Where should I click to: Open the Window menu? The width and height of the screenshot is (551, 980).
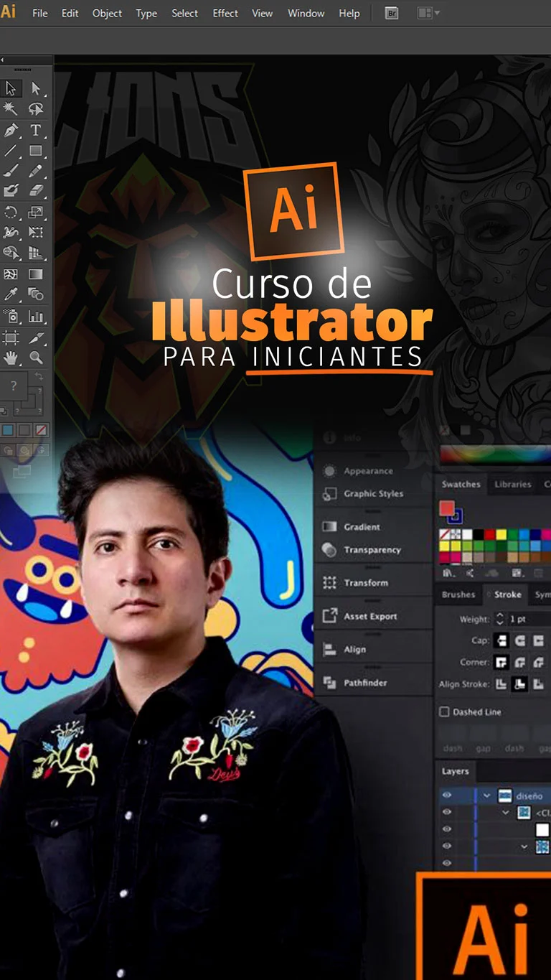(306, 14)
